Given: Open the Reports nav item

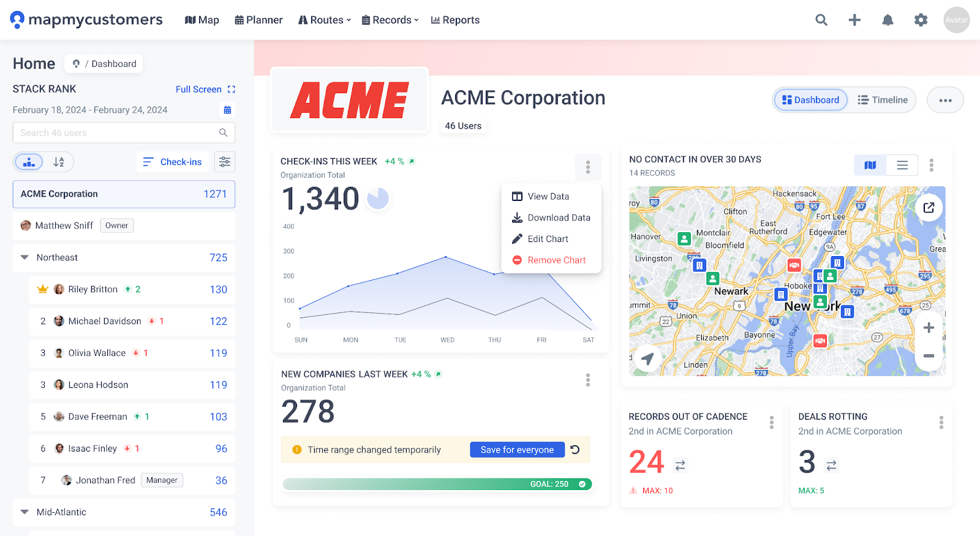Looking at the screenshot, I should point(455,20).
